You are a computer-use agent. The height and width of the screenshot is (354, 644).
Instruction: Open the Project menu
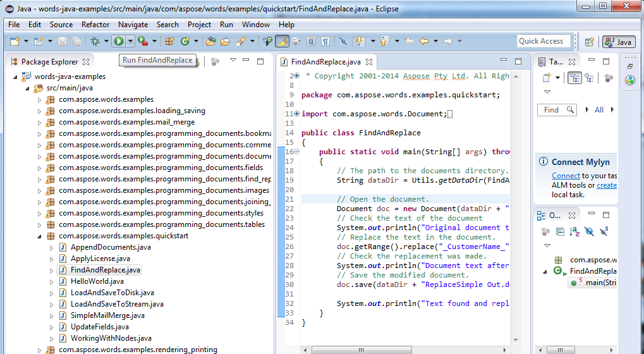[199, 25]
